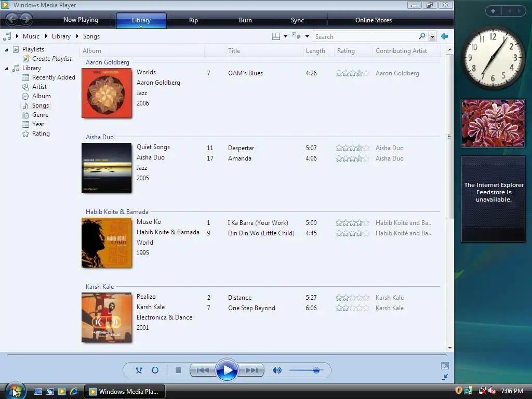Click the scroll down arrow of song list

[x=450, y=348]
